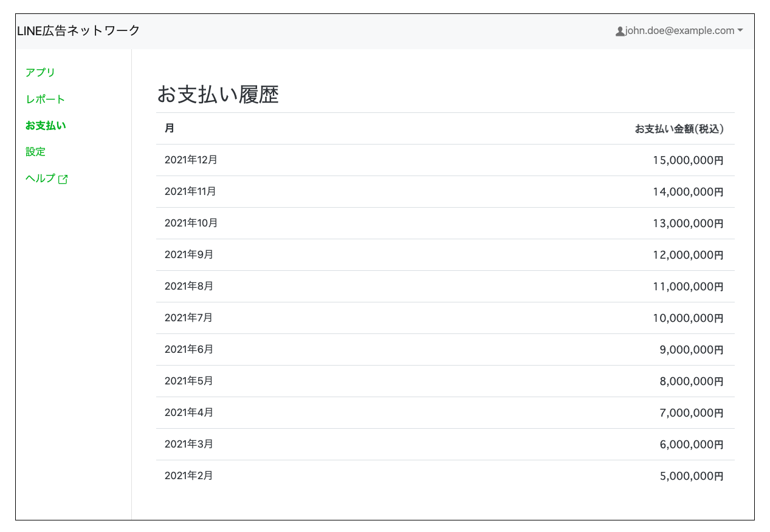Select the 2021年9月 row cell

[x=188, y=255]
